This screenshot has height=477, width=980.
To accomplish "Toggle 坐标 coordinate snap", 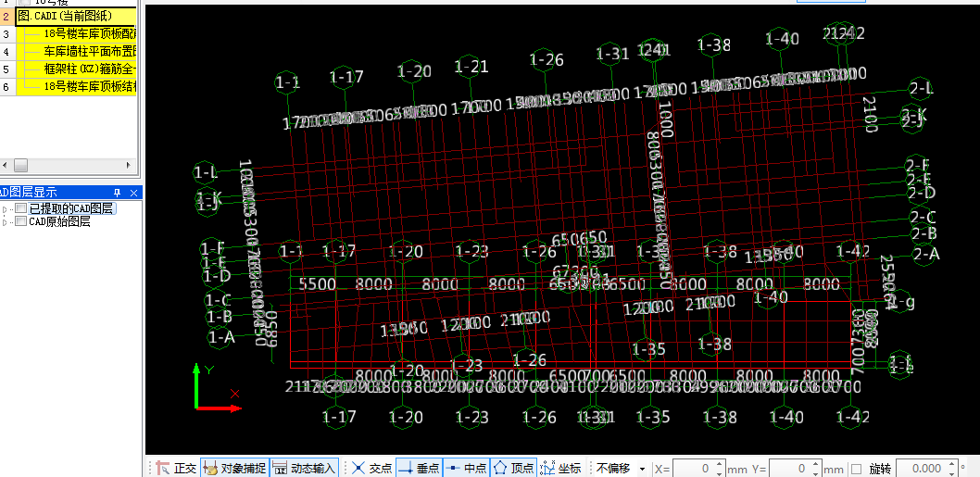I will [x=560, y=468].
